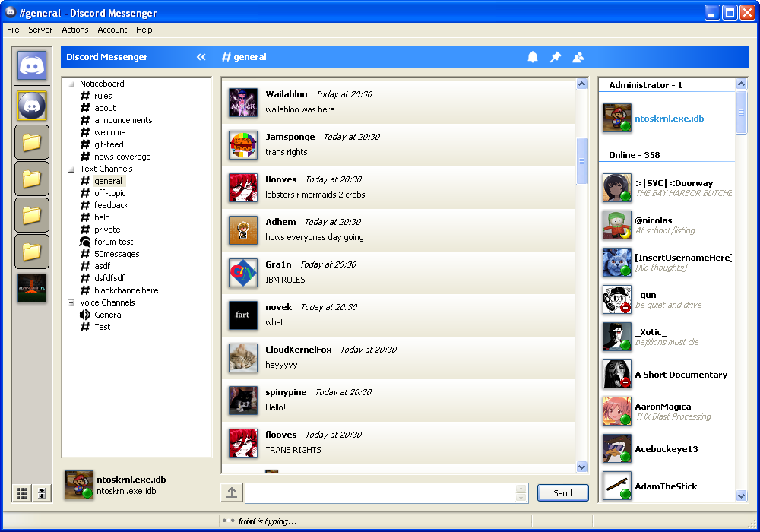Viewport: 760px width, 532px height.
Task: Collapse the Voice Channels category
Action: [x=71, y=302]
